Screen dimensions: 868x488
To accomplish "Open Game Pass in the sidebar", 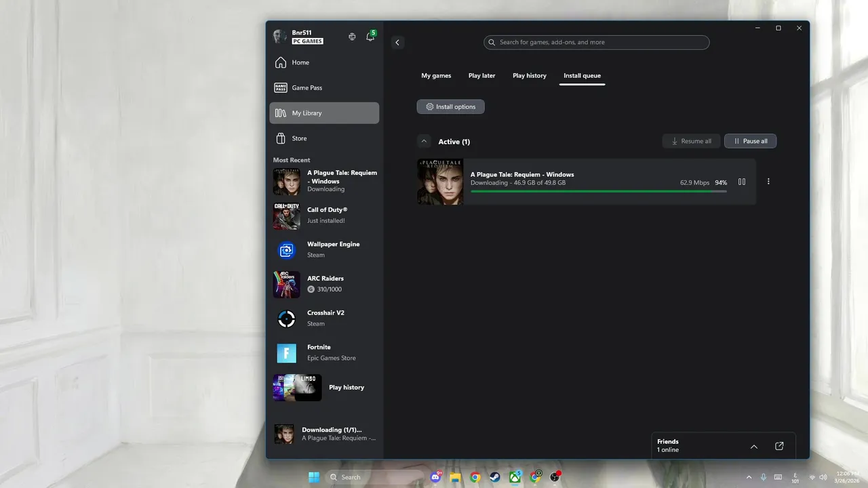I will coord(324,87).
